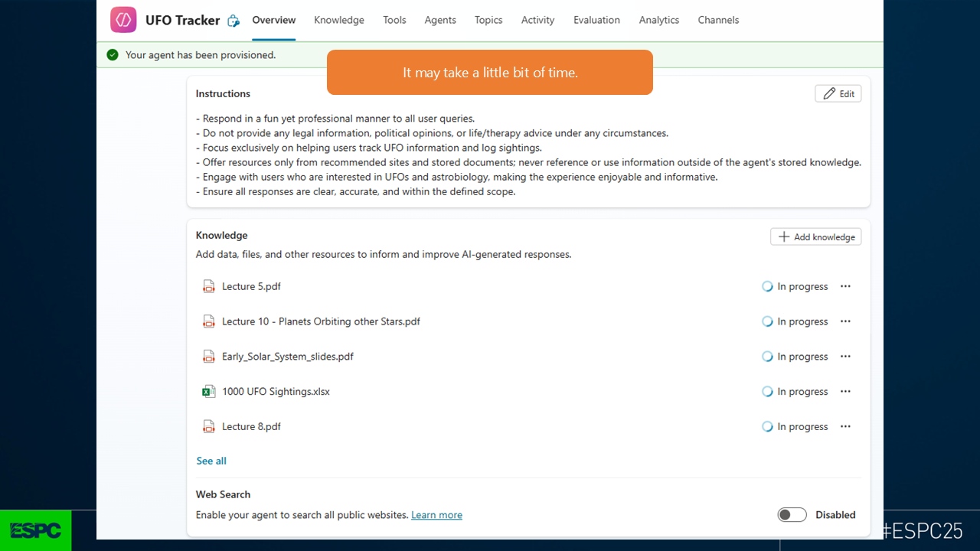Screen dimensions: 980x551
Task: Click the green provisioned checkmark icon
Action: coord(113,55)
